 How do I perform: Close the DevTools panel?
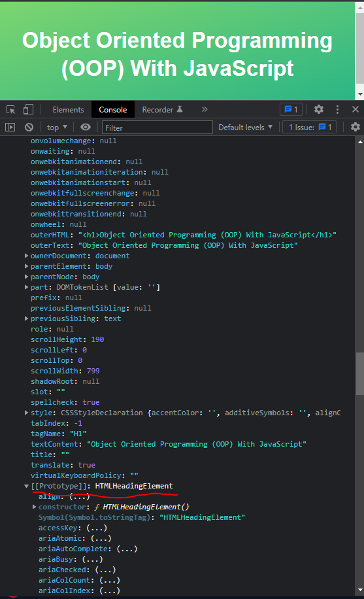(x=356, y=110)
